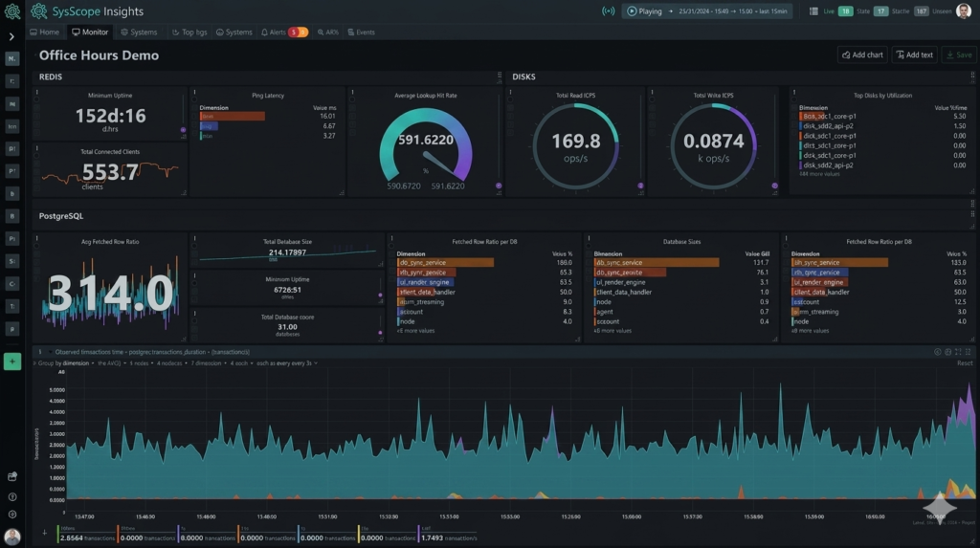The image size is (980, 548).
Task: Open the AVG aggregation dropdown
Action: pyautogui.click(x=110, y=363)
